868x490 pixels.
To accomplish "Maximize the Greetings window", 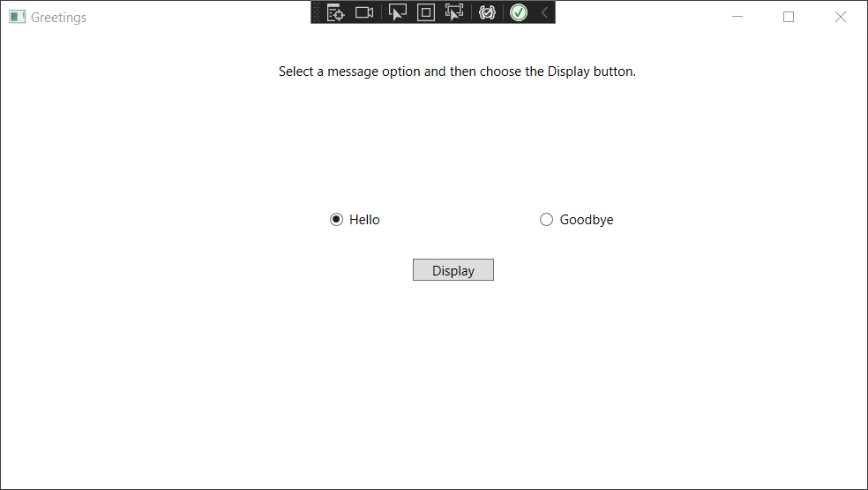I will (x=789, y=17).
